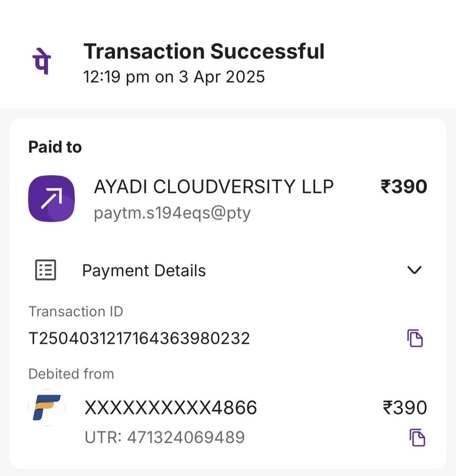Copy the UTR number using its copy icon
The image size is (456, 476).
(x=417, y=437)
